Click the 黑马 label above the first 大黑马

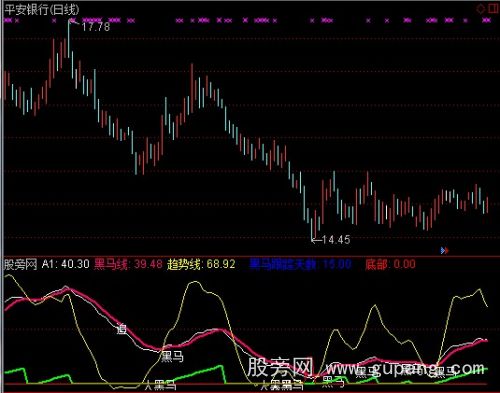point(172,357)
